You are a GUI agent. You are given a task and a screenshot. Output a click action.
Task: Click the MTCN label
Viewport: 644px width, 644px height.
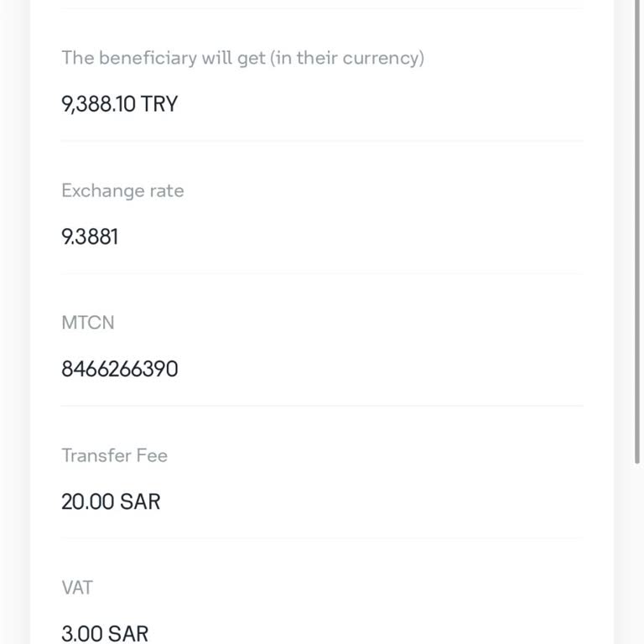(x=87, y=323)
